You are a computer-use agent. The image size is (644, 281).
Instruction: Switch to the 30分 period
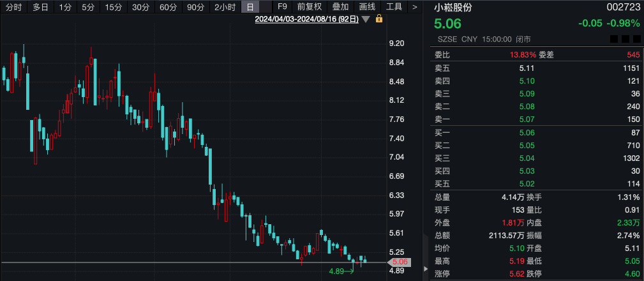[x=140, y=7]
